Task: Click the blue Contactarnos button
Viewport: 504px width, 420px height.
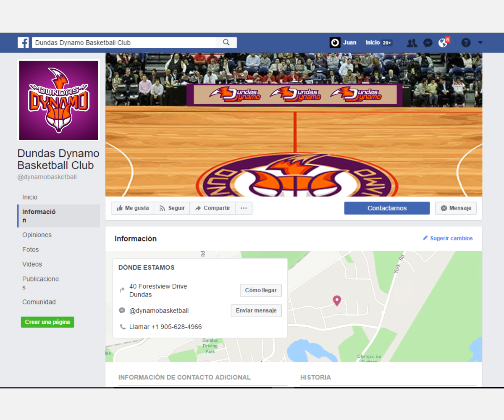Action: tap(387, 208)
